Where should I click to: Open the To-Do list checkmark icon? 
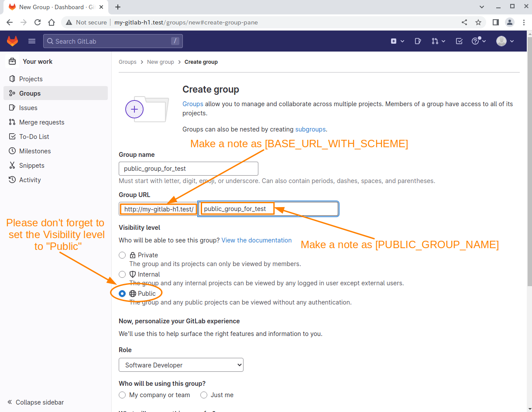coord(459,41)
